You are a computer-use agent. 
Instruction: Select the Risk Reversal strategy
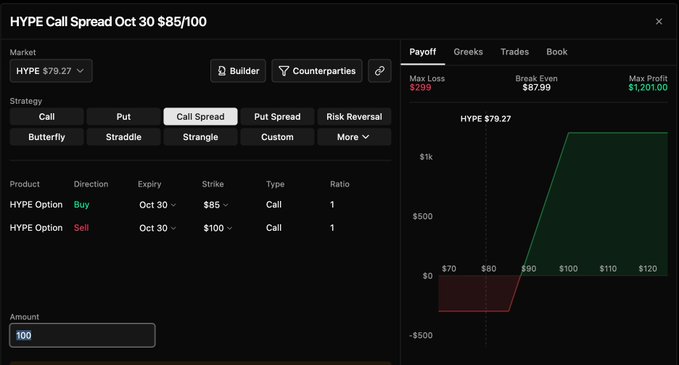tap(354, 116)
